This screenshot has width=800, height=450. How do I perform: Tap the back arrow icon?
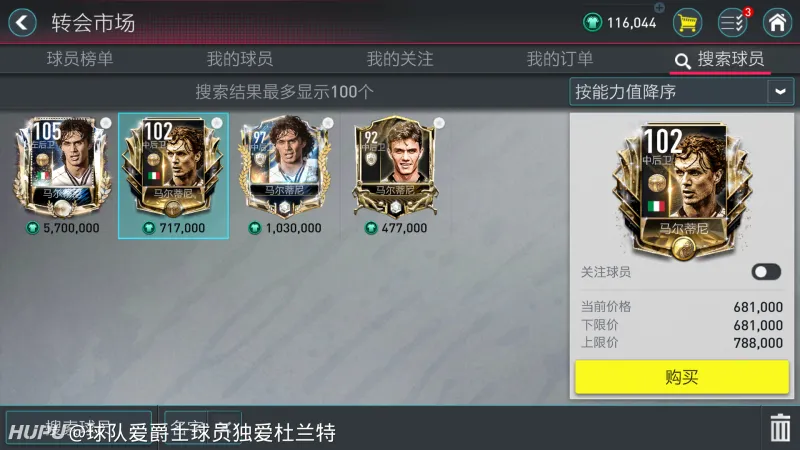(x=22, y=22)
